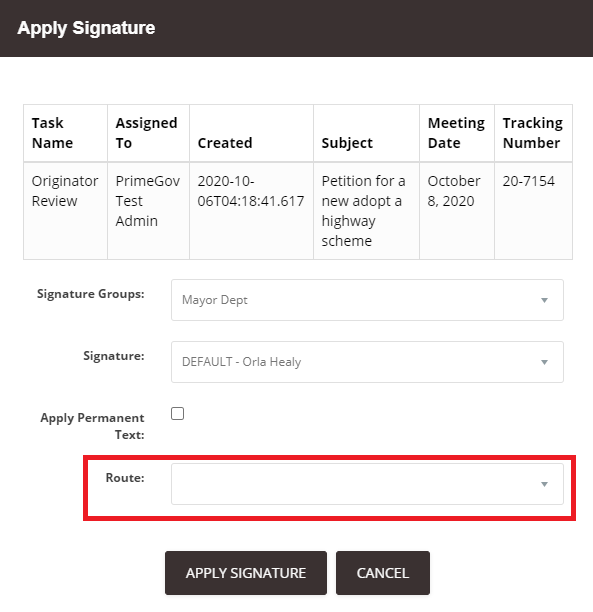
Task: Select the Task Name column header
Action: (x=66, y=133)
